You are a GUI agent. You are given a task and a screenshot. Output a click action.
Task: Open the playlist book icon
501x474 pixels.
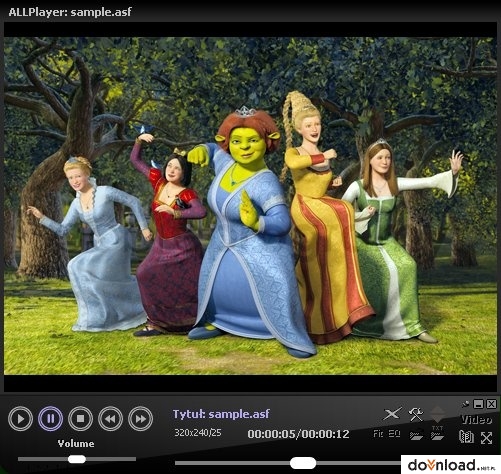coord(466,437)
